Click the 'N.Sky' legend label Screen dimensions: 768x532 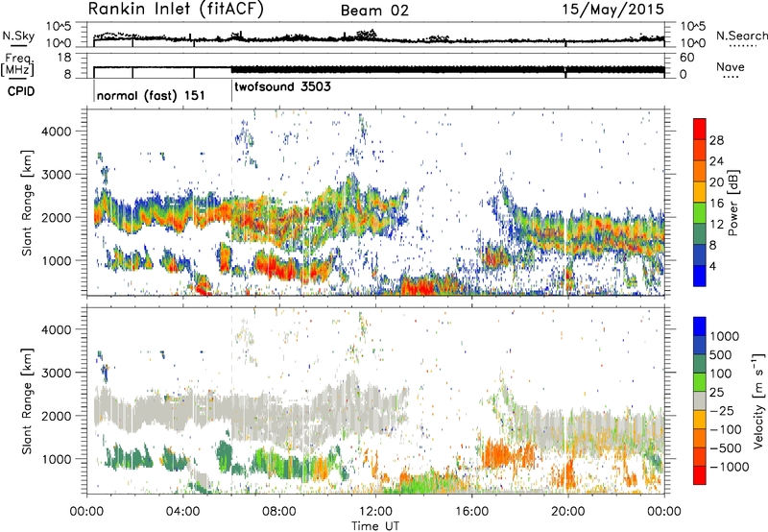tap(18, 36)
